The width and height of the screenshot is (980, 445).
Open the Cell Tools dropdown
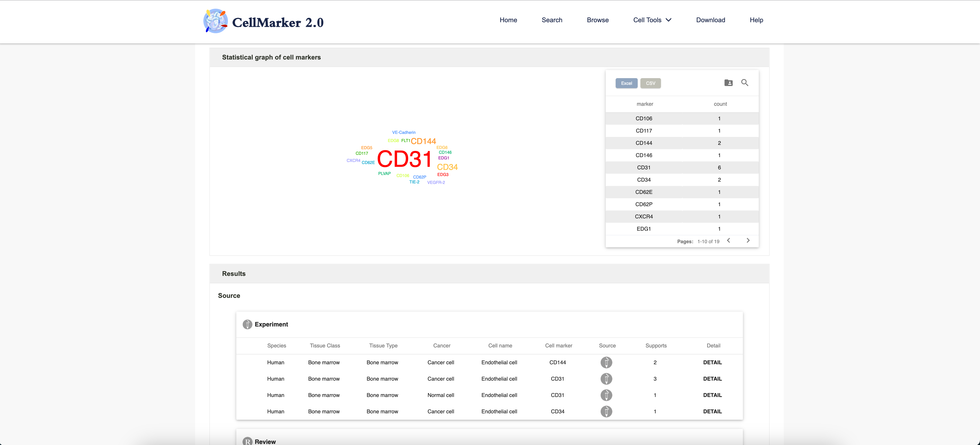652,20
